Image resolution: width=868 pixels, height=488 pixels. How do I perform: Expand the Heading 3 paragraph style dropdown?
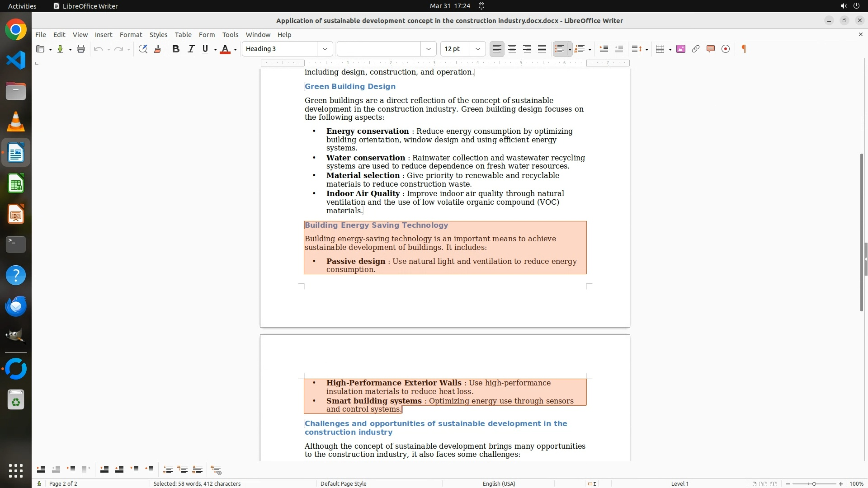[325, 49]
